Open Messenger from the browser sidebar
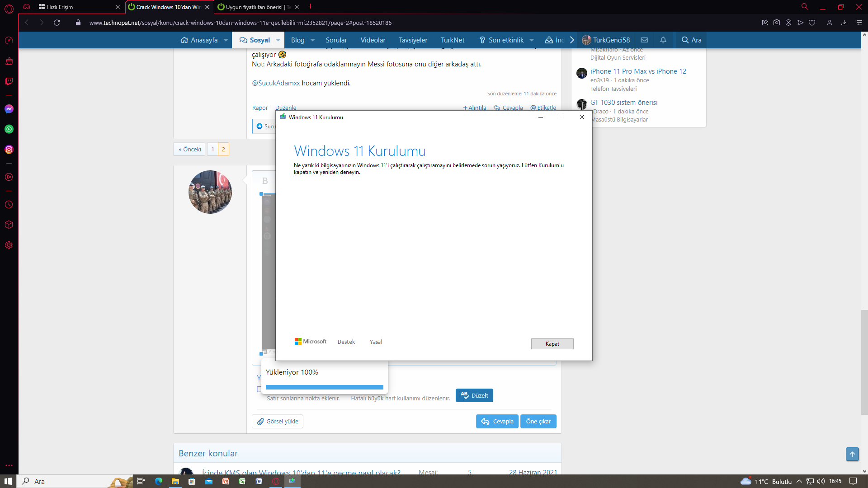The height and width of the screenshot is (488, 868). click(9, 109)
